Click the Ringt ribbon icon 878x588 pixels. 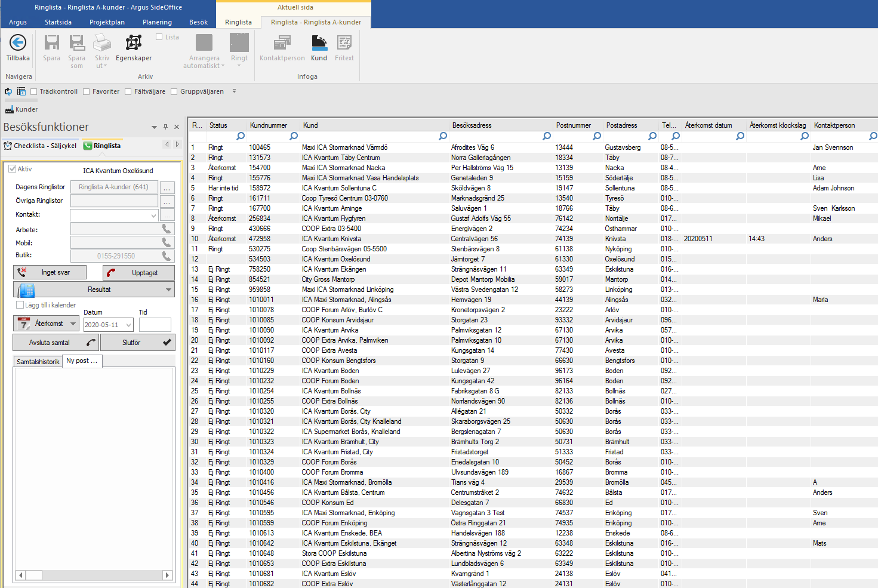click(x=239, y=42)
